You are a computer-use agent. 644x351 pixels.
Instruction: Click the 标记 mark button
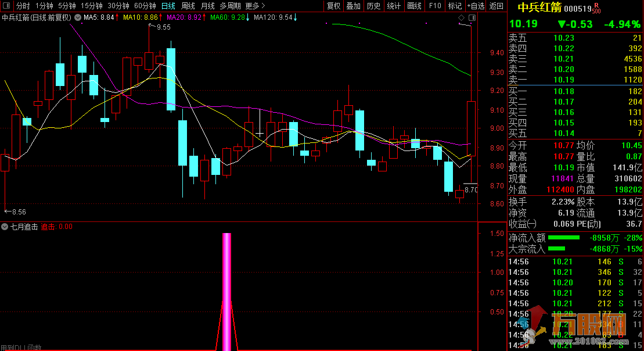tap(455, 6)
